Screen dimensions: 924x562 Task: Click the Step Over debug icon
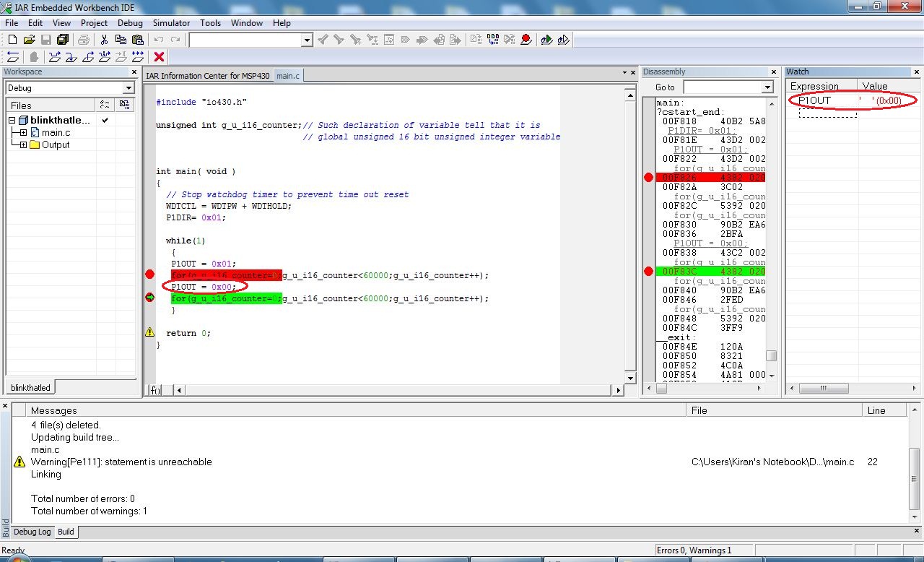point(54,57)
